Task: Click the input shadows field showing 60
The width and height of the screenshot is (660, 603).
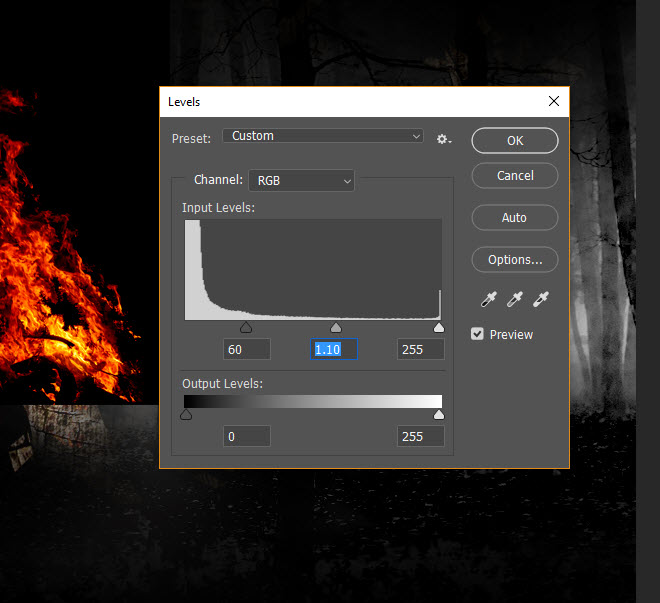Action: click(246, 349)
